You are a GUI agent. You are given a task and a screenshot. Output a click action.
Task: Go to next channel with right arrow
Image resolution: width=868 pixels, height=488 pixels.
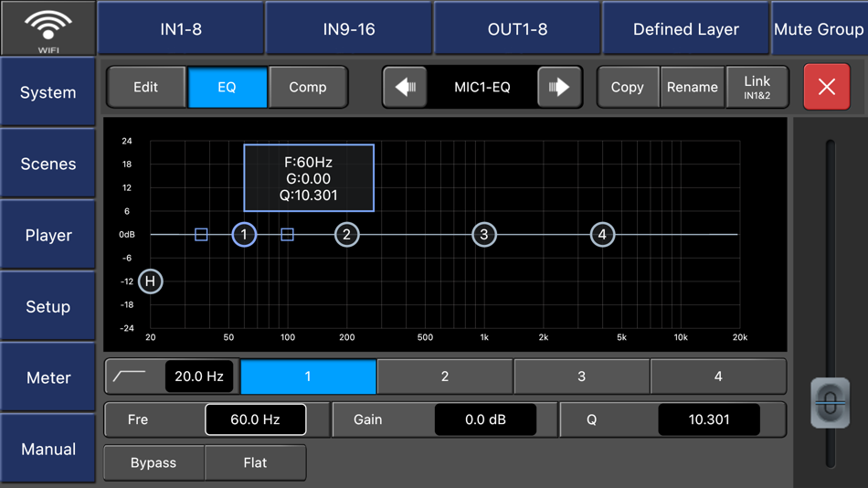tap(559, 87)
